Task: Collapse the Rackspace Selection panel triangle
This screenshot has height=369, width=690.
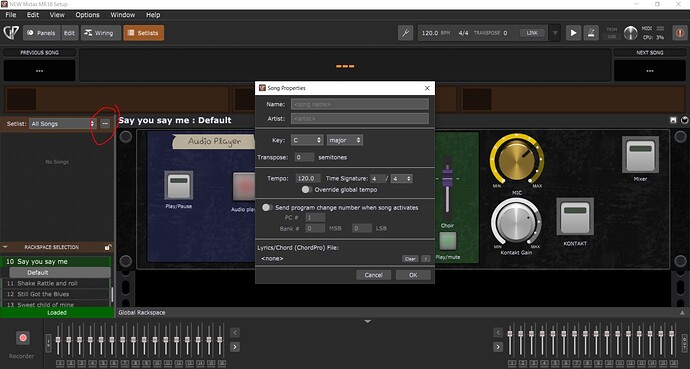Action: point(6,247)
